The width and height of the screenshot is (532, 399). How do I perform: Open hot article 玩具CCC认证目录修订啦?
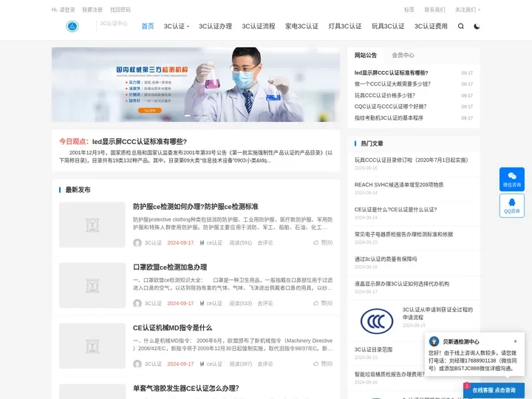[412, 160]
